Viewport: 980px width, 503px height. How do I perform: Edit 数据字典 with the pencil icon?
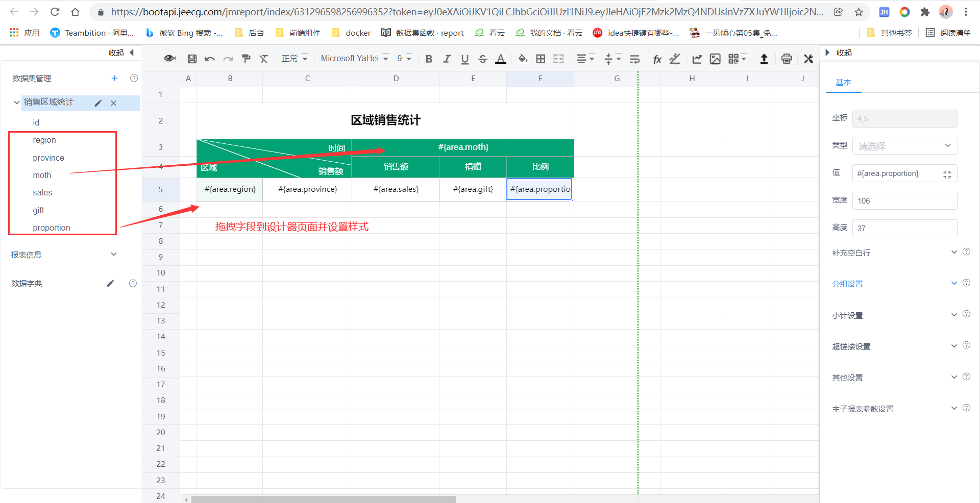(110, 283)
